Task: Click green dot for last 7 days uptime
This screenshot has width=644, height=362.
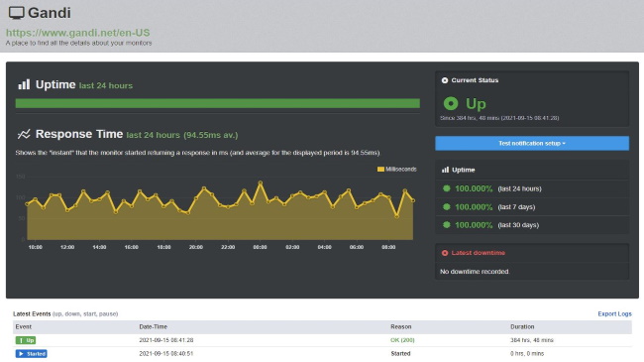Action: click(447, 206)
